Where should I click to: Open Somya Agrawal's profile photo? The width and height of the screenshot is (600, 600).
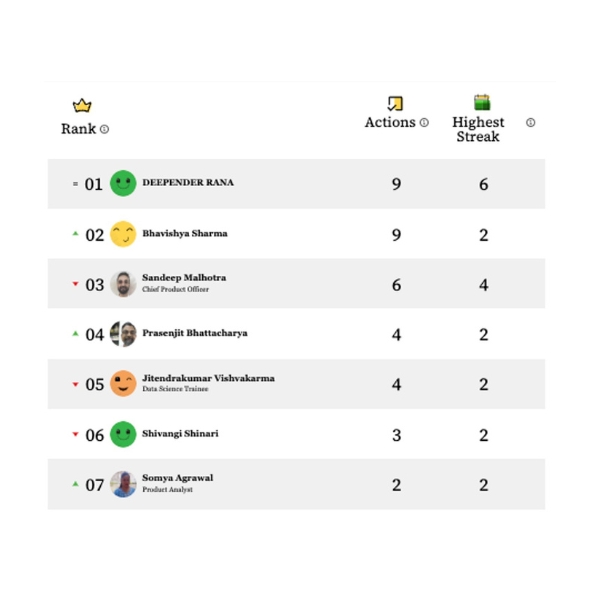point(123,484)
